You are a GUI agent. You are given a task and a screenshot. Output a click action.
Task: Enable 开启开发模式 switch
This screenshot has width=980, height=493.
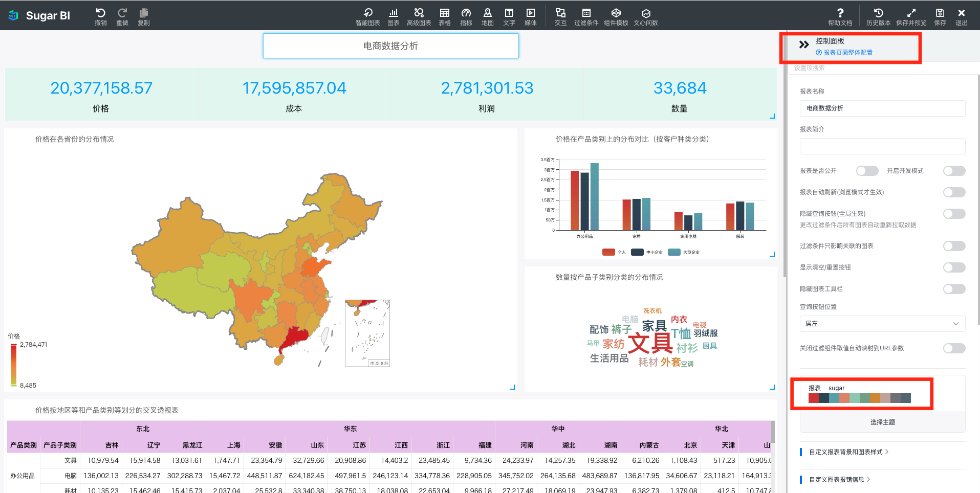[954, 171]
